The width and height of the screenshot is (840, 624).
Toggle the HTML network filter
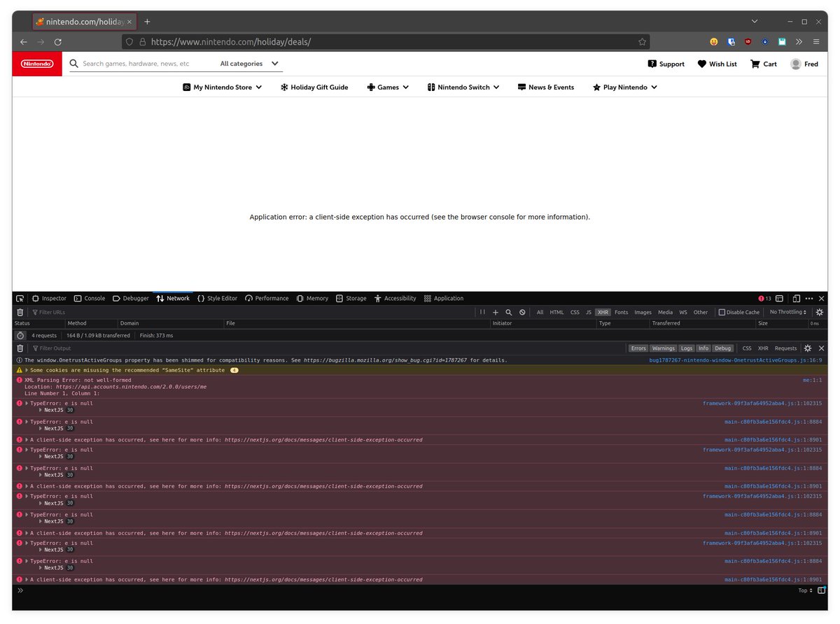[556, 312]
